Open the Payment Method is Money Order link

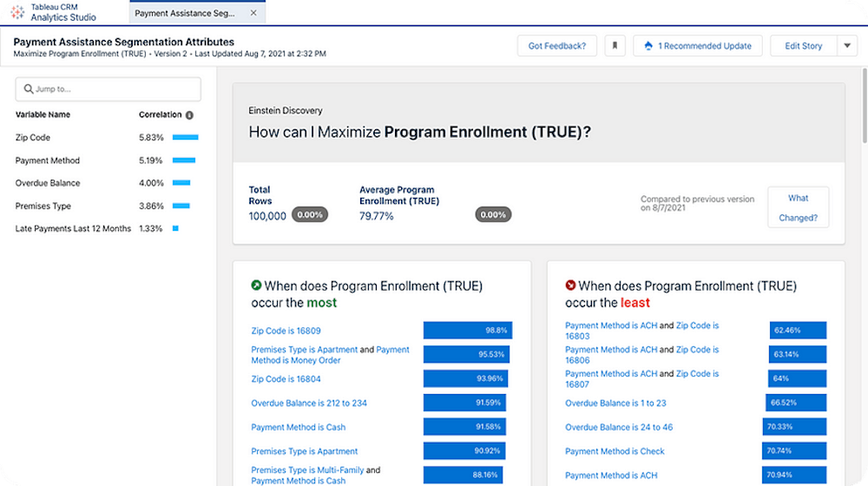[330, 355]
